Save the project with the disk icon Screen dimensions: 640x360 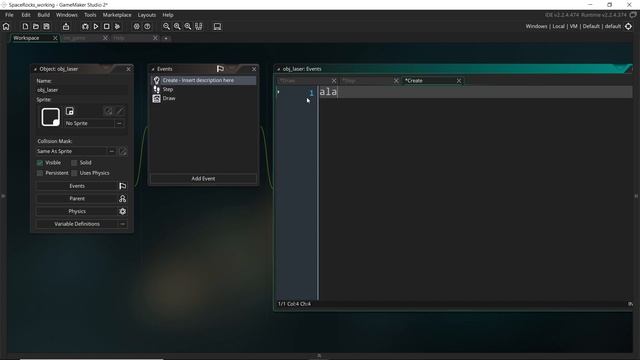click(47, 27)
